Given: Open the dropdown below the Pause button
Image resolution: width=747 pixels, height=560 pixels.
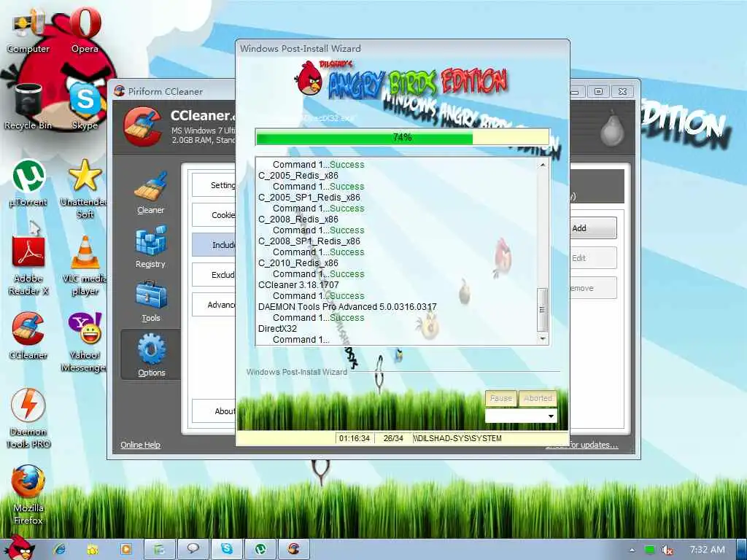Looking at the screenshot, I should [521, 416].
